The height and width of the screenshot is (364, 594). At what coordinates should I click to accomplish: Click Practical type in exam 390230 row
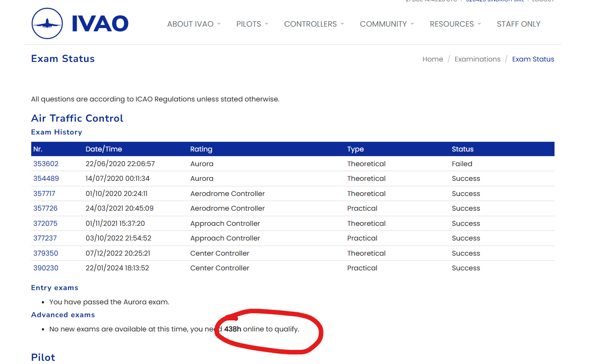(x=362, y=268)
